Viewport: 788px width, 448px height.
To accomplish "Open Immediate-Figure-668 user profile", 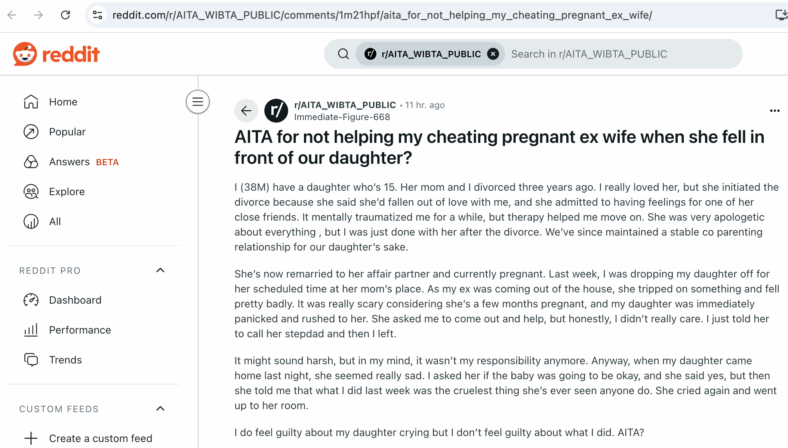I will (x=342, y=117).
